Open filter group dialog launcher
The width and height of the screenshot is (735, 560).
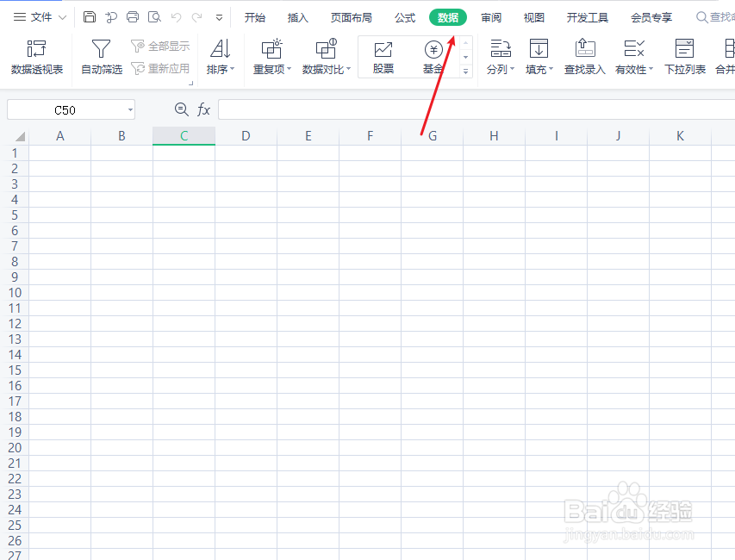190,84
